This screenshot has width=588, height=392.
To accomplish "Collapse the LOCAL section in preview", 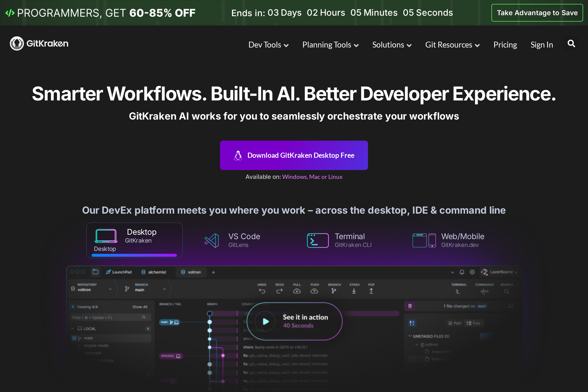I will 73,329.
